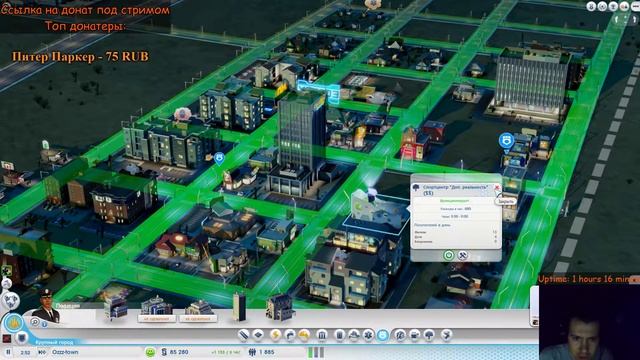Open the Sewage menu icon

[304, 335]
